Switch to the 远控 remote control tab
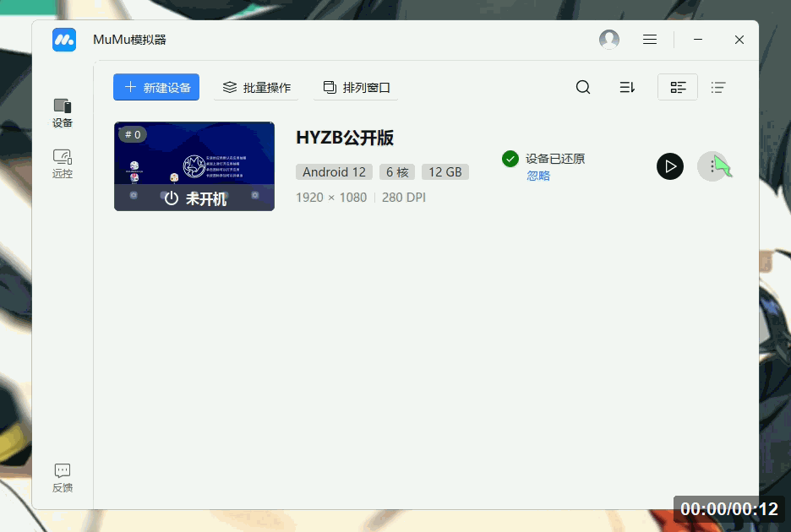791x532 pixels. (63, 164)
